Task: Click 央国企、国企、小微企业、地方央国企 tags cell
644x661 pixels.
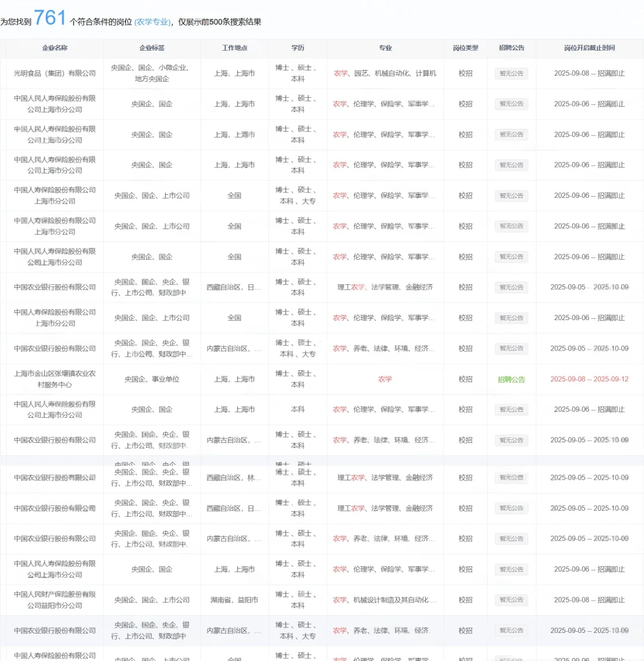Action: tap(152, 73)
